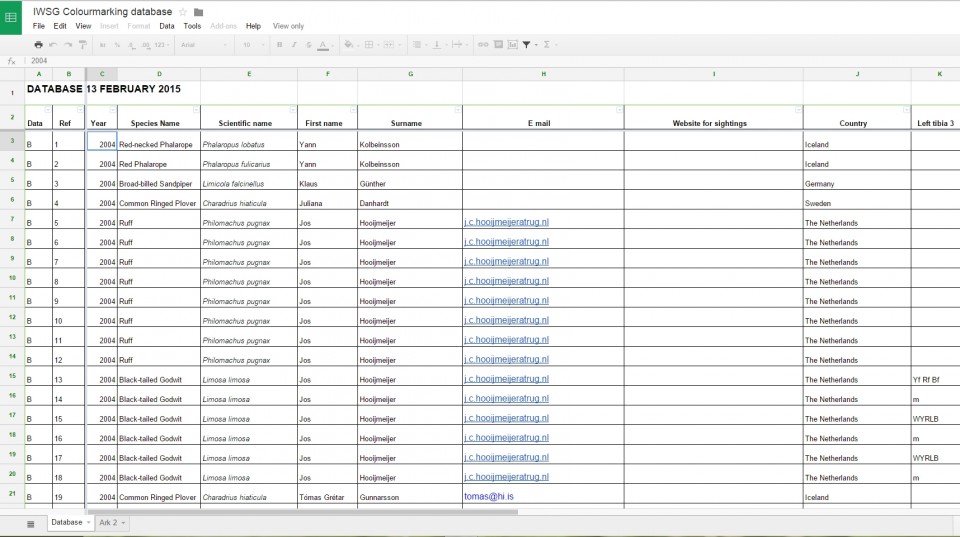Click the insert link icon
960x537 pixels.
coord(484,45)
